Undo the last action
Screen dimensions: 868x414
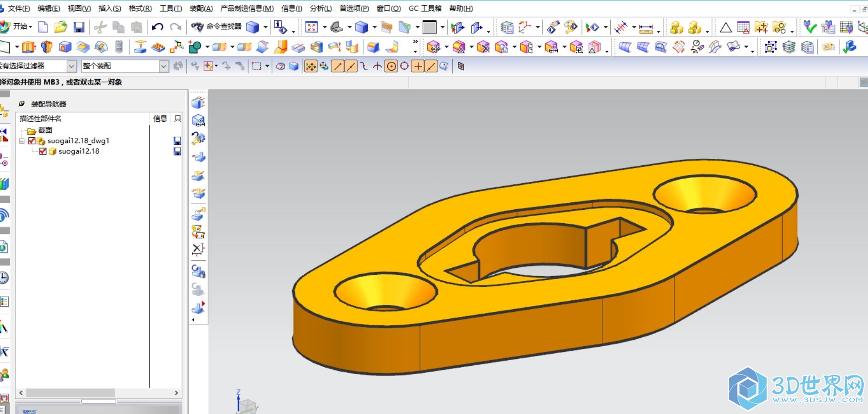coord(157,27)
